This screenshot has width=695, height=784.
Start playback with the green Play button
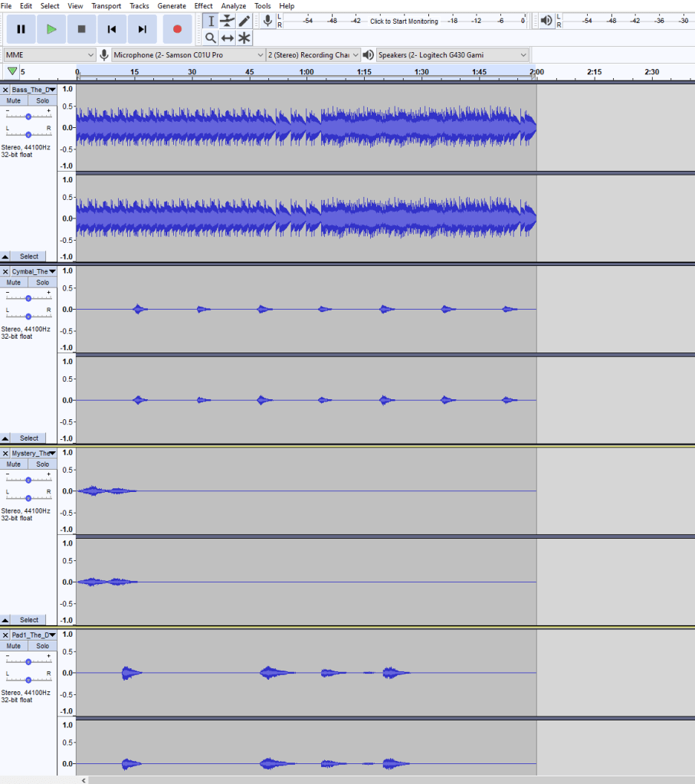click(x=51, y=29)
